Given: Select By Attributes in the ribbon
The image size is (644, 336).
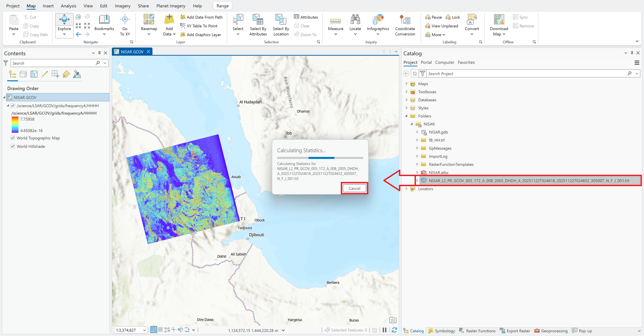Looking at the screenshot, I should point(258,25).
